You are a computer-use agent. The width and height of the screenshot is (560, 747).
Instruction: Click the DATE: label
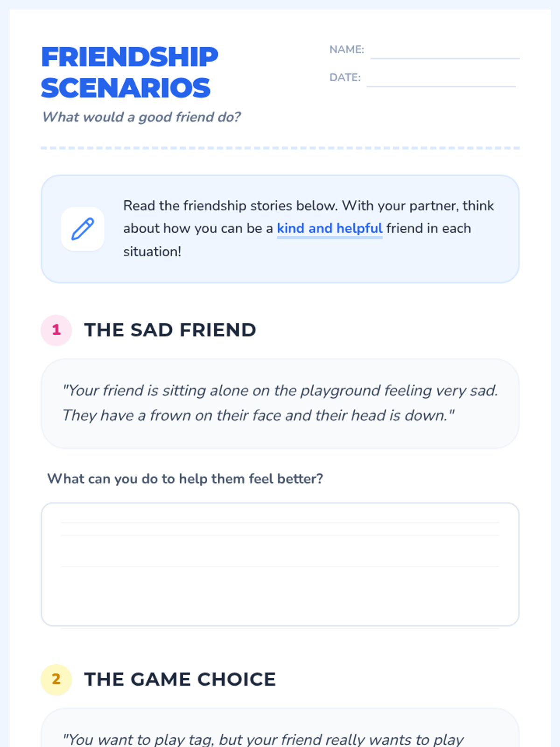tap(345, 78)
